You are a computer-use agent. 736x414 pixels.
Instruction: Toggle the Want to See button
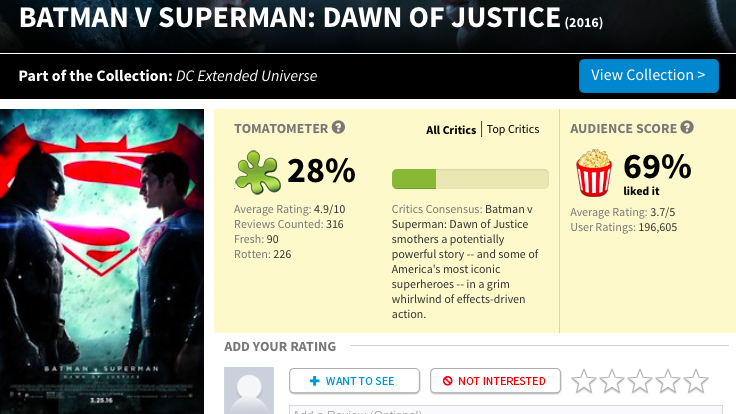coord(353,381)
